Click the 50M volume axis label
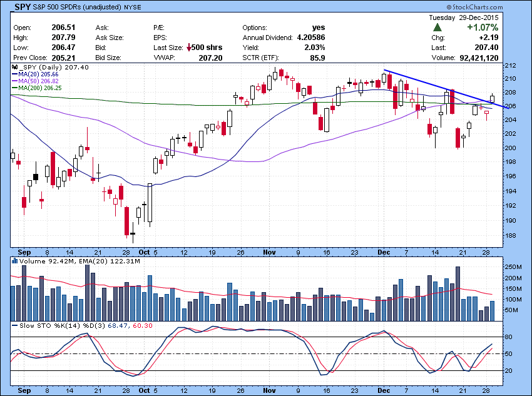Image resolution: width=532 pixels, height=396 pixels. coord(511,310)
